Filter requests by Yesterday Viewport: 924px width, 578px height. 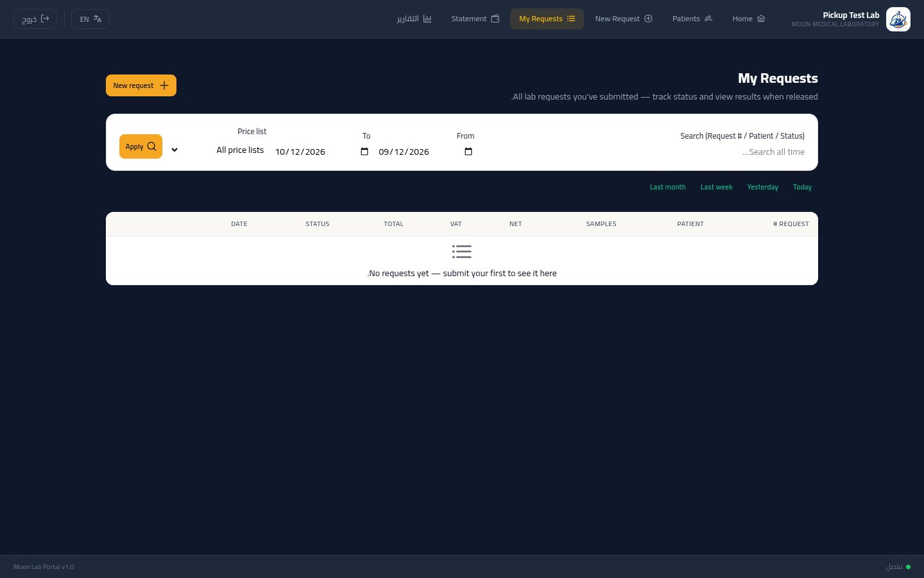tap(762, 187)
